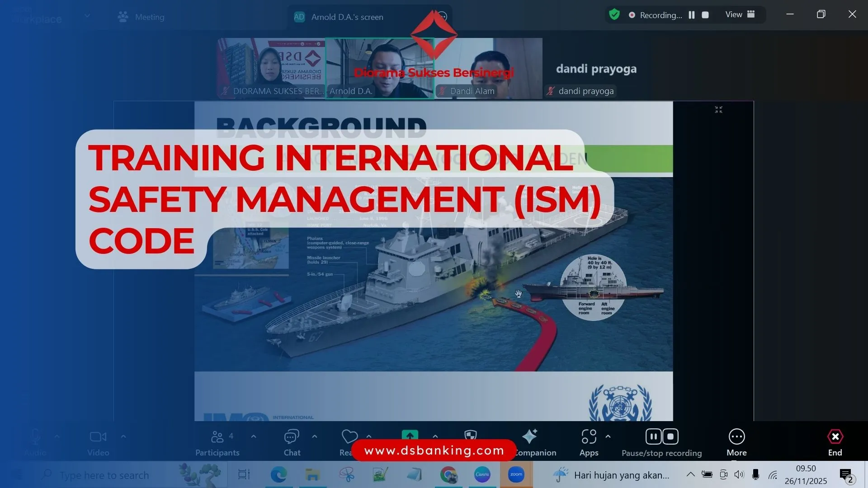Screen dimensions: 868x488
Task: Expand the Video settings chevron
Action: (123, 436)
